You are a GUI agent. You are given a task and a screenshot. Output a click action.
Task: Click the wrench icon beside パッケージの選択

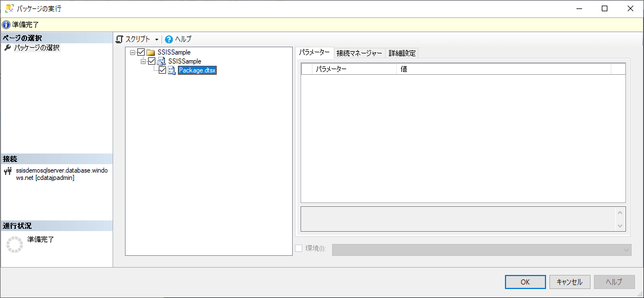[x=7, y=48]
